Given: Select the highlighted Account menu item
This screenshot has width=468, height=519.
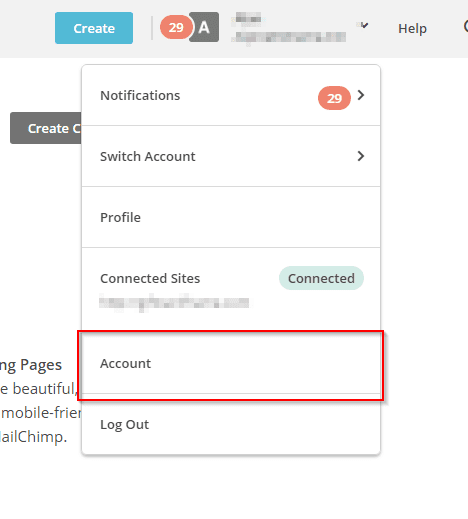Looking at the screenshot, I should coord(231,364).
